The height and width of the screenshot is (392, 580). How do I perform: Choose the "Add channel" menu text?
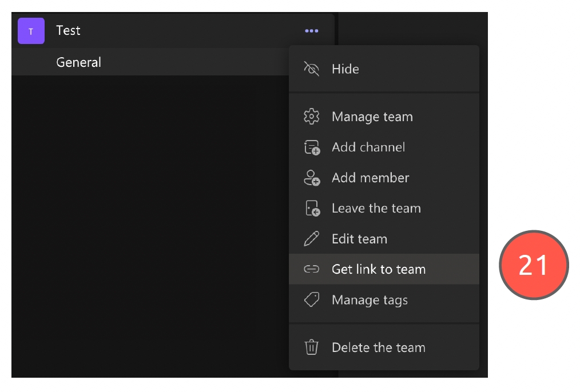(x=368, y=147)
